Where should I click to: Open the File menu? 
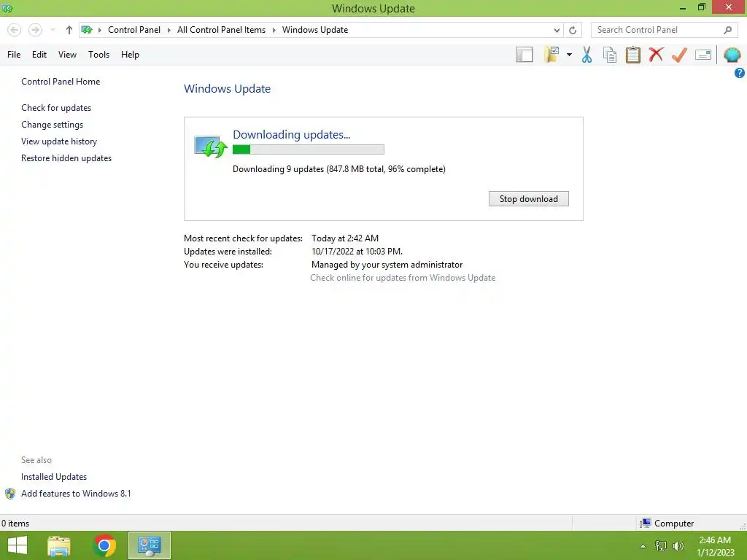click(x=14, y=55)
